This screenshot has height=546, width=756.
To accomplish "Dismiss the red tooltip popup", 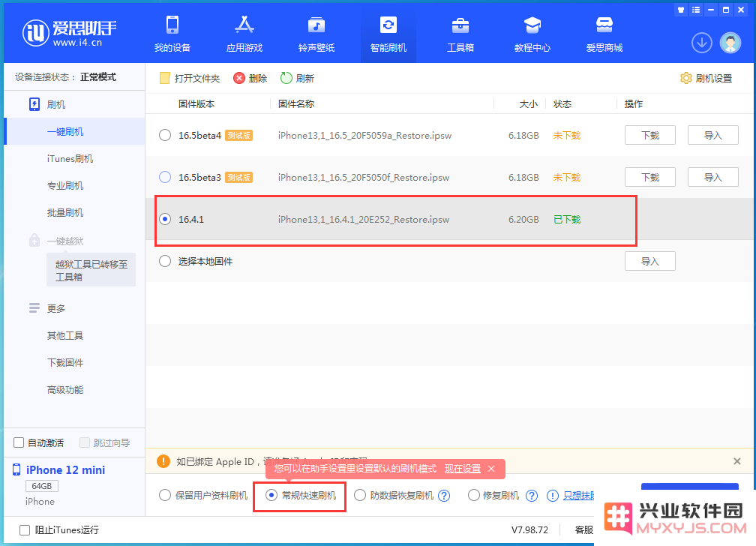I will [x=491, y=469].
